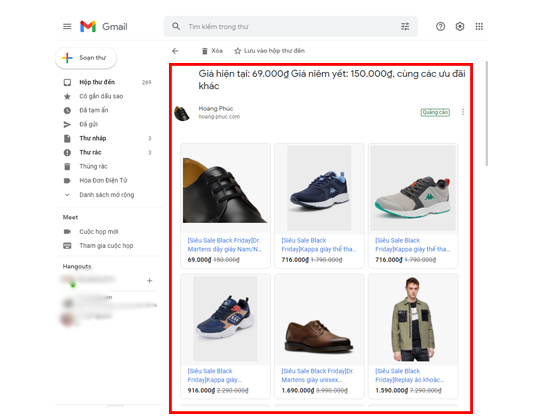Viewport: 560px width, 420px height.
Task: Open Settings gear icon
Action: coord(460,26)
